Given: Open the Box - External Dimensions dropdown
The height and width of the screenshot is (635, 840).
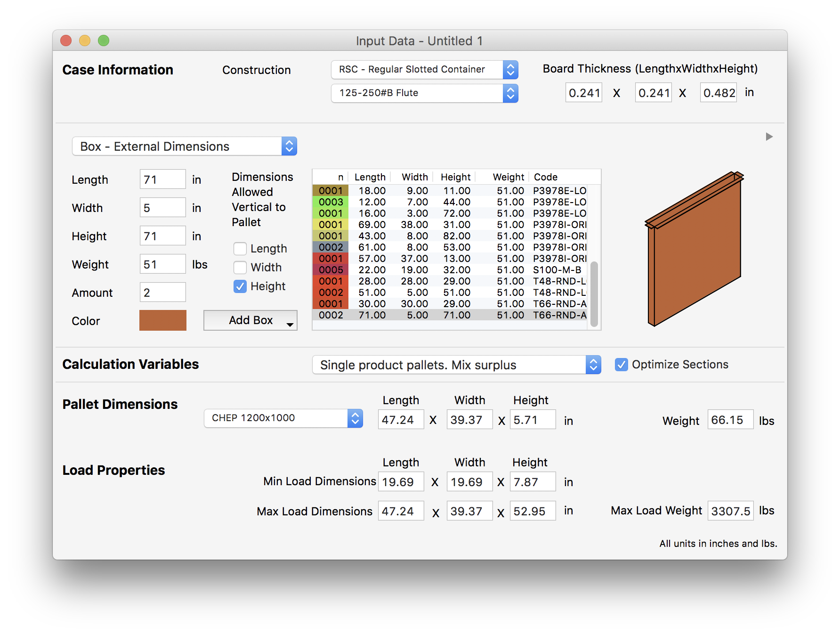Looking at the screenshot, I should [185, 147].
